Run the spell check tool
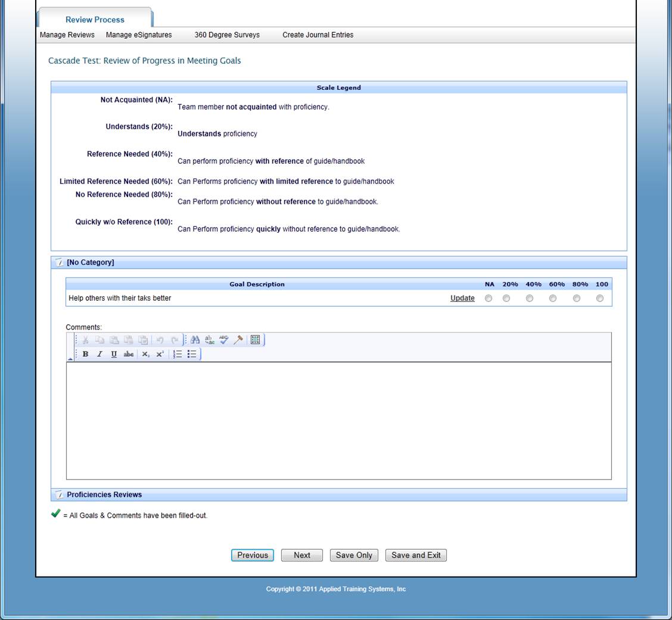Screen dimensions: 672x620 pyautogui.click(x=224, y=340)
